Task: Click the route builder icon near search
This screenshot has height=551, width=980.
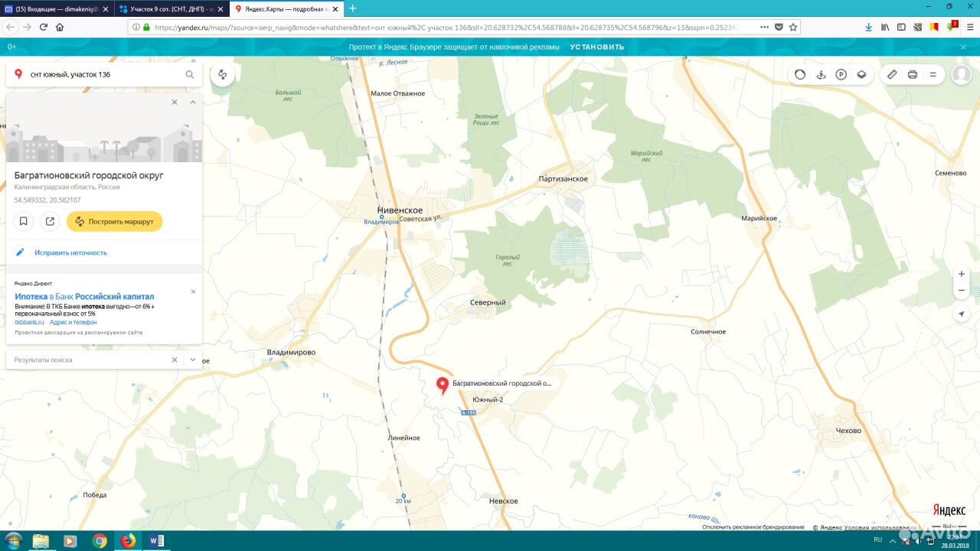Action: click(x=222, y=74)
